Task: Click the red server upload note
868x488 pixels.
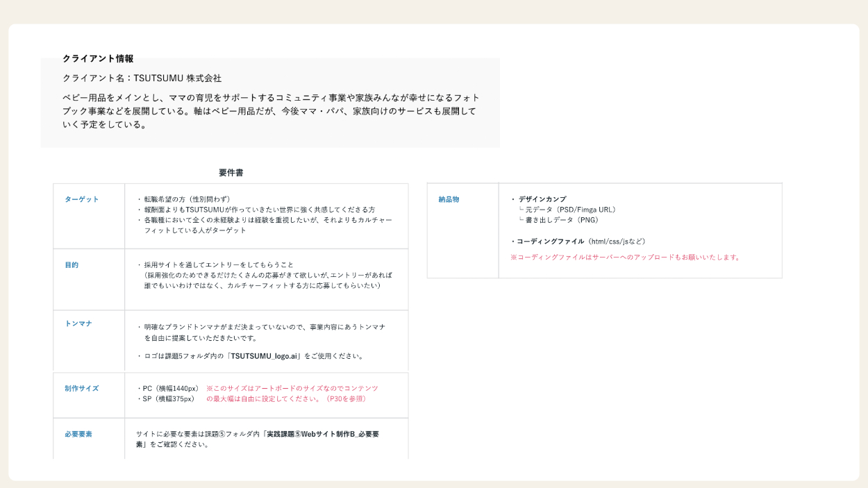Action: [625, 258]
